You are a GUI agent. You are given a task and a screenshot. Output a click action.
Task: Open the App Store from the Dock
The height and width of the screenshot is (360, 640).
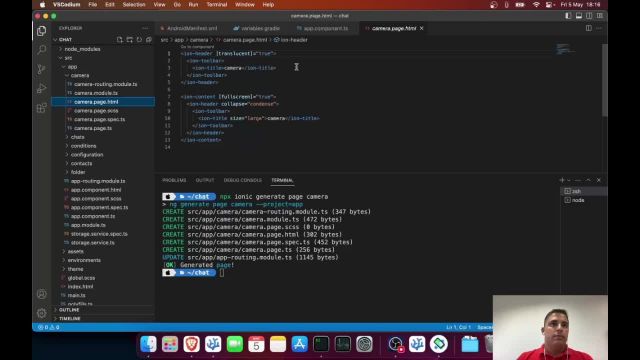(x=299, y=344)
